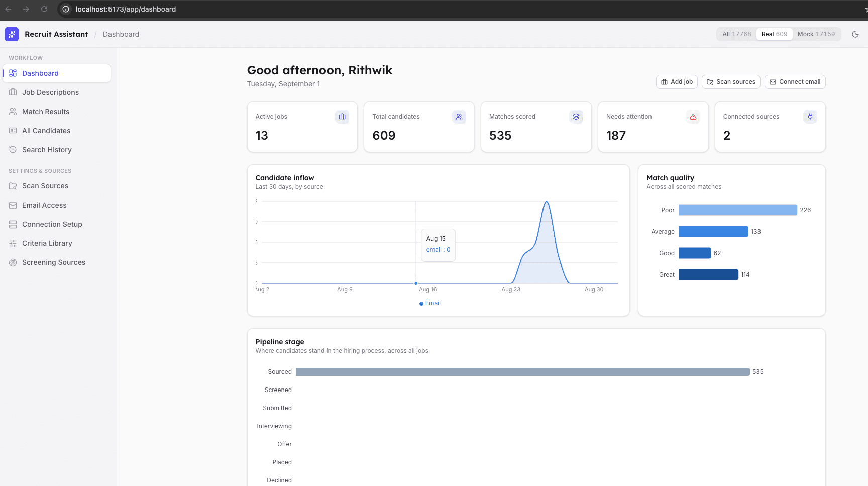Click the Average match quality bar

[x=713, y=232]
